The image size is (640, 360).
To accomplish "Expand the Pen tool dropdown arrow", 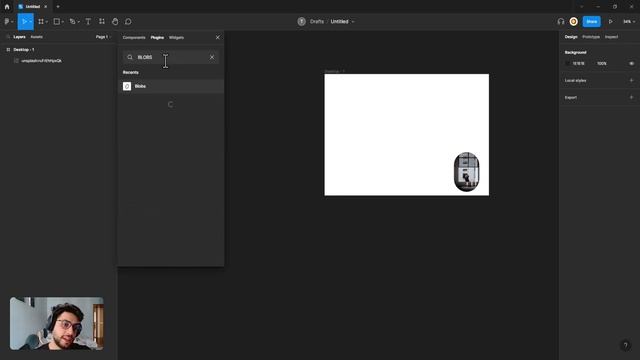I will 78,22.
